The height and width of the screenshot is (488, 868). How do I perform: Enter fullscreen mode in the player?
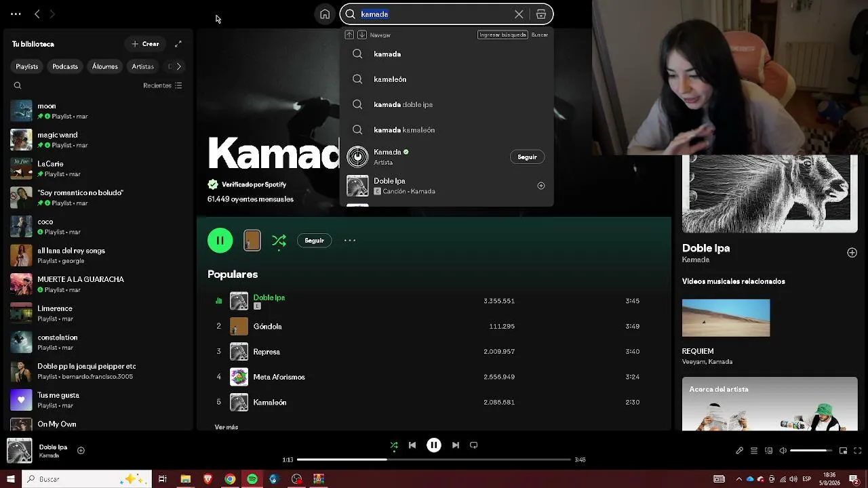pyautogui.click(x=858, y=451)
